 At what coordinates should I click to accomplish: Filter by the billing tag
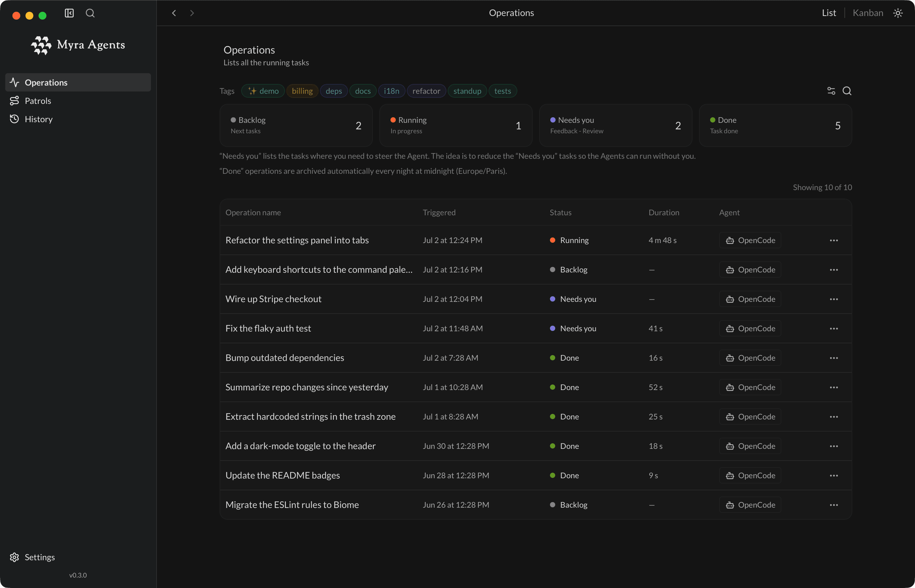[302, 91]
